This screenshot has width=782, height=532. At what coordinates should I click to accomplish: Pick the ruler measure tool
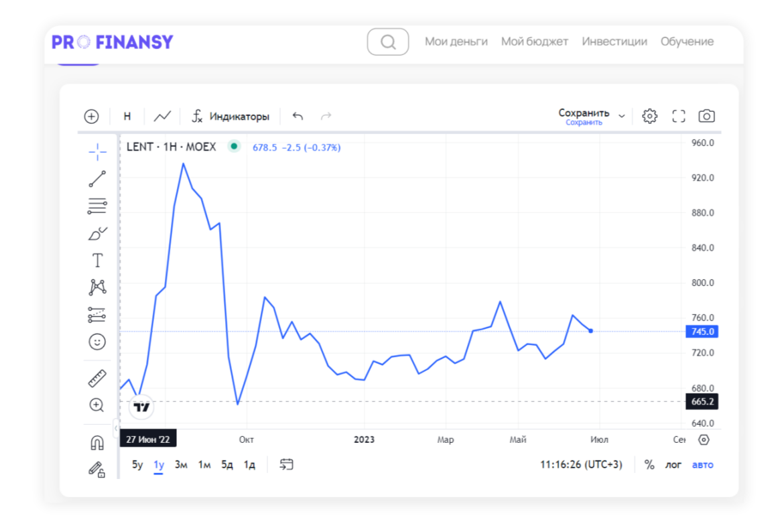(97, 379)
